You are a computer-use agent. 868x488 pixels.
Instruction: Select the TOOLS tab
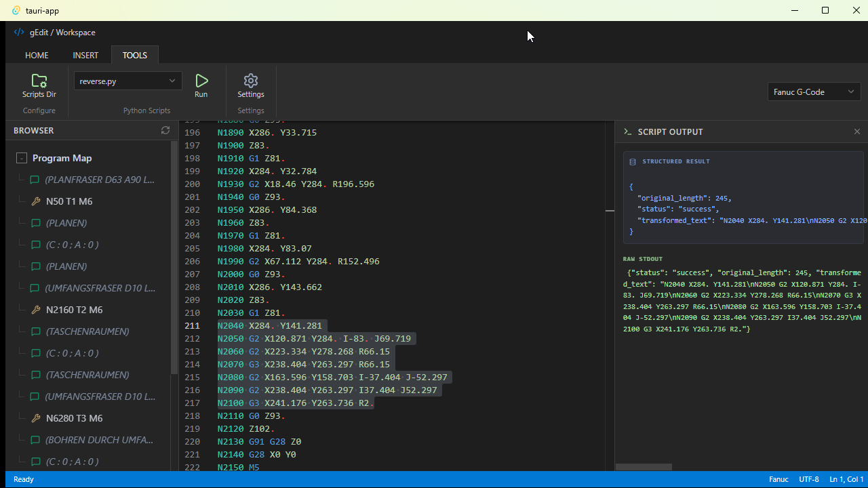pyautogui.click(x=135, y=55)
